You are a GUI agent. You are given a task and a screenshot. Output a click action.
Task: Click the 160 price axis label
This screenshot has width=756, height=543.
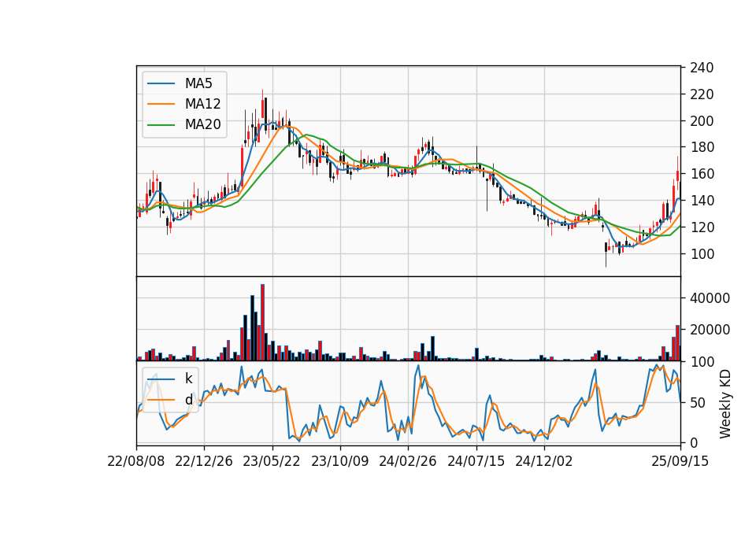[702, 174]
